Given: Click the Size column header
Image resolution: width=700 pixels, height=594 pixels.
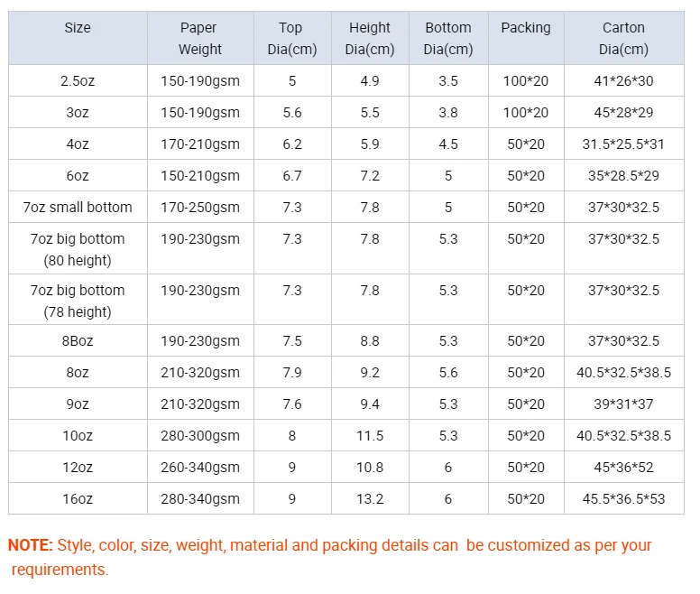Looking at the screenshot, I should [x=78, y=28].
